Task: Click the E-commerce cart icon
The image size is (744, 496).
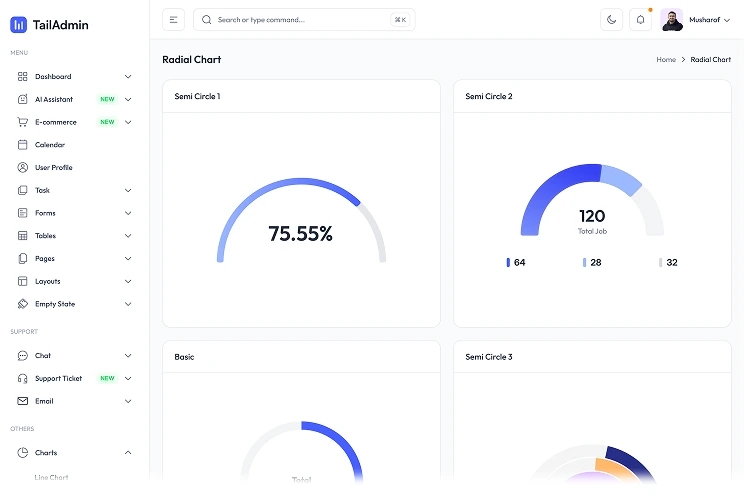Action: coord(22,122)
